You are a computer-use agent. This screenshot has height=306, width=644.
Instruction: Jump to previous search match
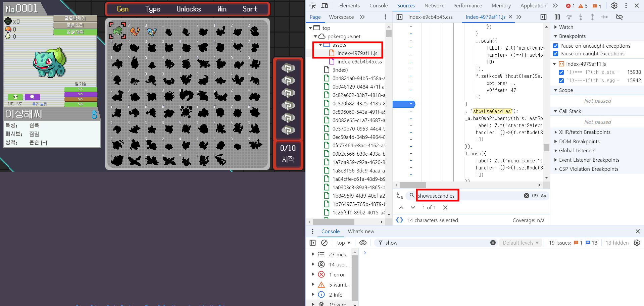click(x=401, y=208)
